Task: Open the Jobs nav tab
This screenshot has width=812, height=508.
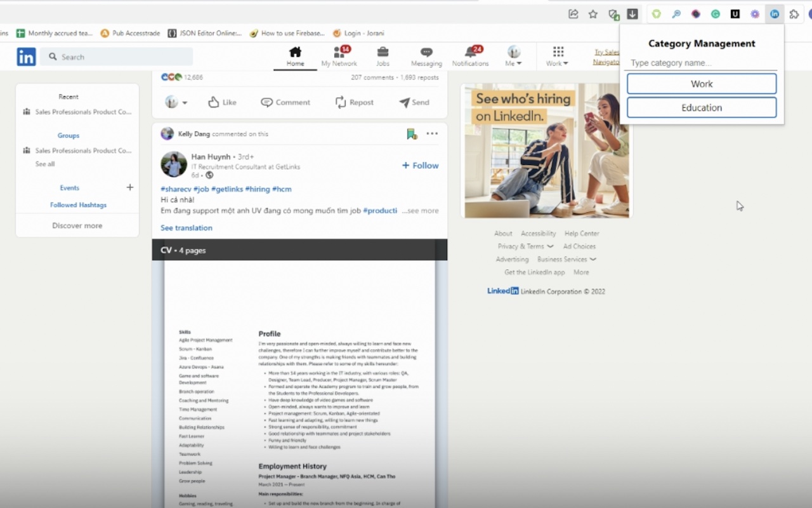Action: click(383, 57)
